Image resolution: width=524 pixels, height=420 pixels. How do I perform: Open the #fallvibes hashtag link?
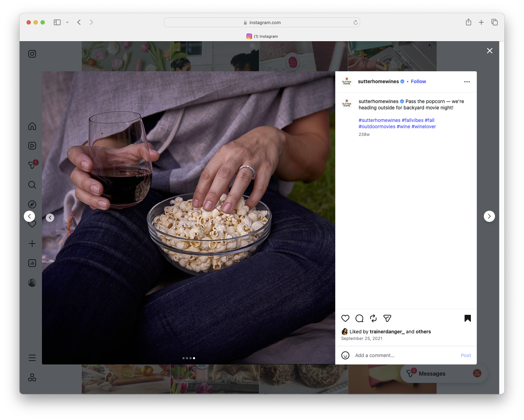click(412, 120)
